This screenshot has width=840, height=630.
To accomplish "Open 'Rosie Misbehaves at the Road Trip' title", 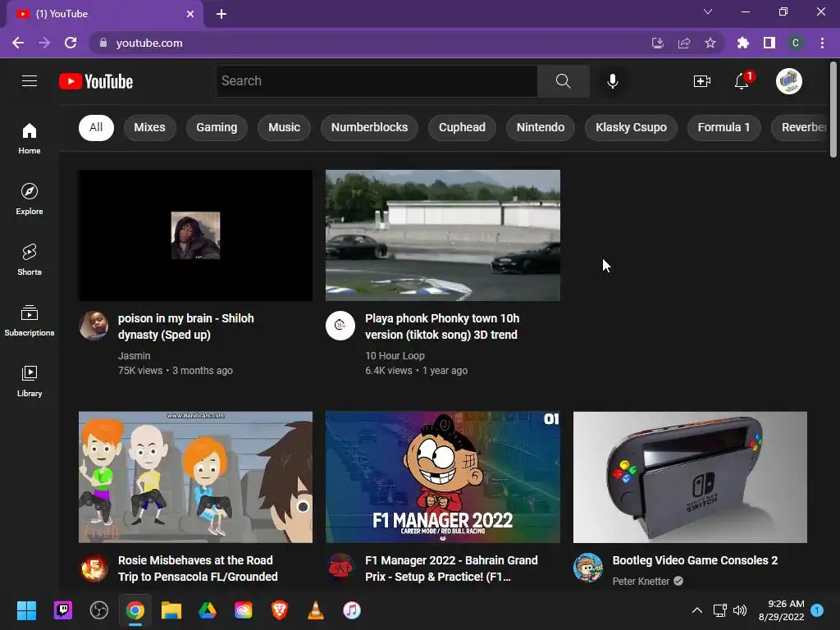I will [x=198, y=568].
